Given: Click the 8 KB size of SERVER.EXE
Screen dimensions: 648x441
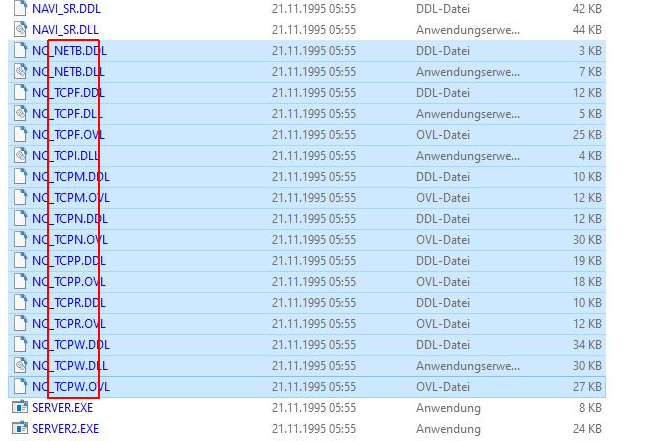Looking at the screenshot, I should coord(590,408).
